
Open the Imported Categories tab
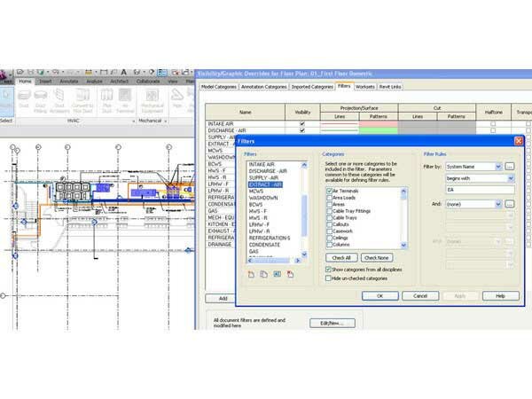(312, 87)
